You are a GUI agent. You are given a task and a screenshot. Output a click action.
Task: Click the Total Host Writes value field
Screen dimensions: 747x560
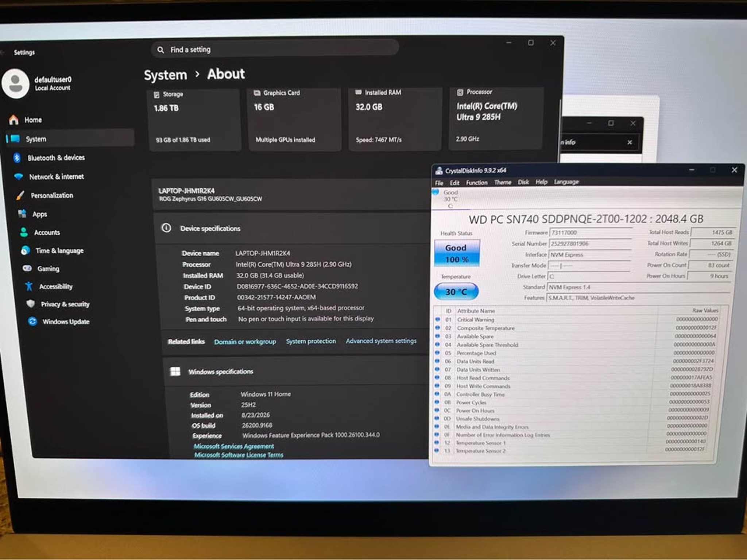click(712, 243)
